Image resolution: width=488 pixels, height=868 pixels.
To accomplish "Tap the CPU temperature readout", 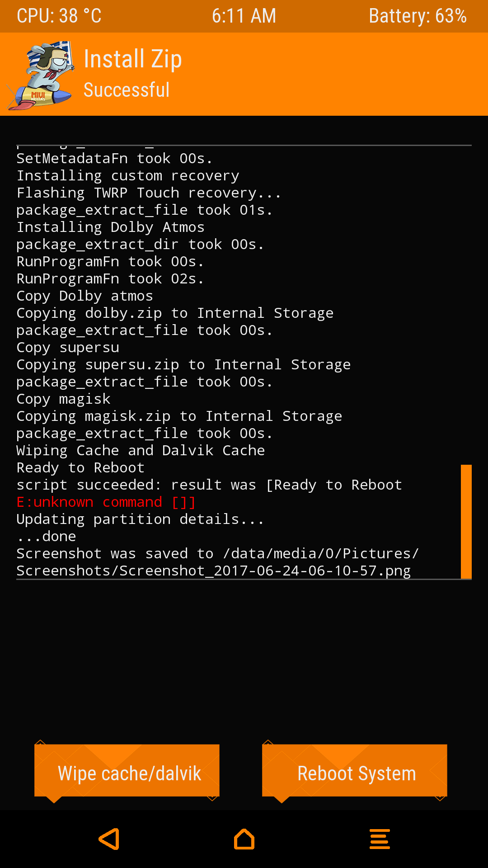I will [59, 16].
